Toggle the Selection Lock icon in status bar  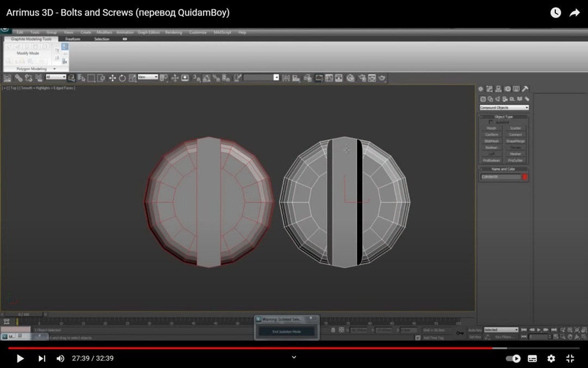pos(333,330)
